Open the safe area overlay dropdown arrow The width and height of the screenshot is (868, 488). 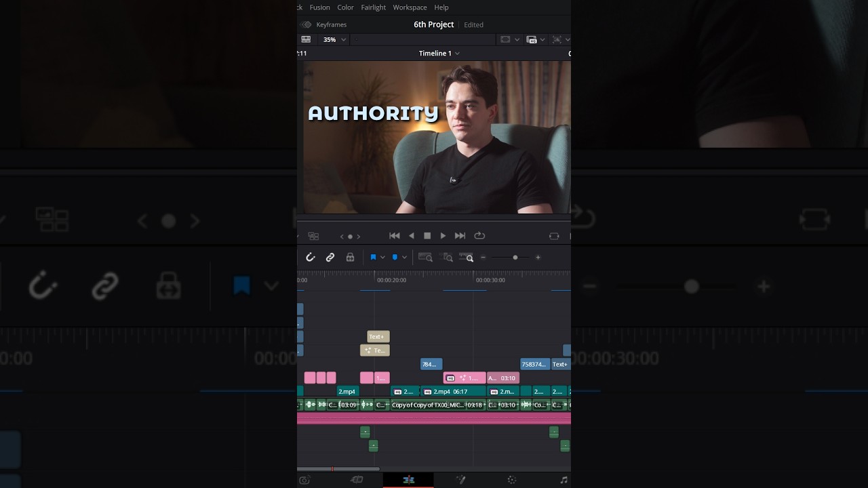pyautogui.click(x=517, y=39)
